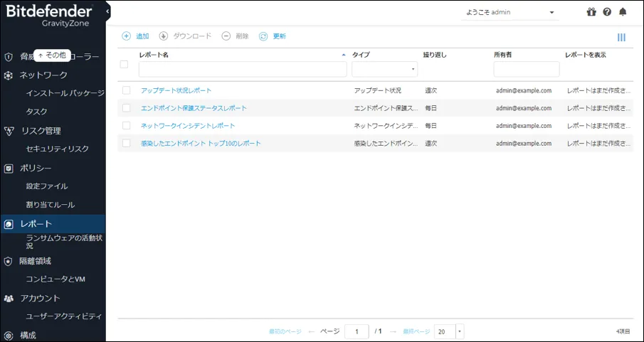This screenshot has width=644, height=342.
Task: Open the エンドポイント保護ステータスレポート link
Action: [x=194, y=108]
